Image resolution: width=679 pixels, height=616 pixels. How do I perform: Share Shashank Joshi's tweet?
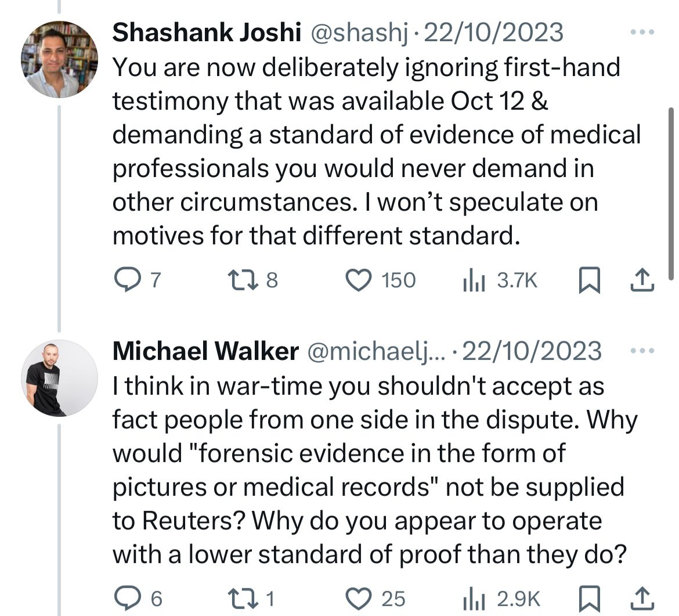coord(642,280)
